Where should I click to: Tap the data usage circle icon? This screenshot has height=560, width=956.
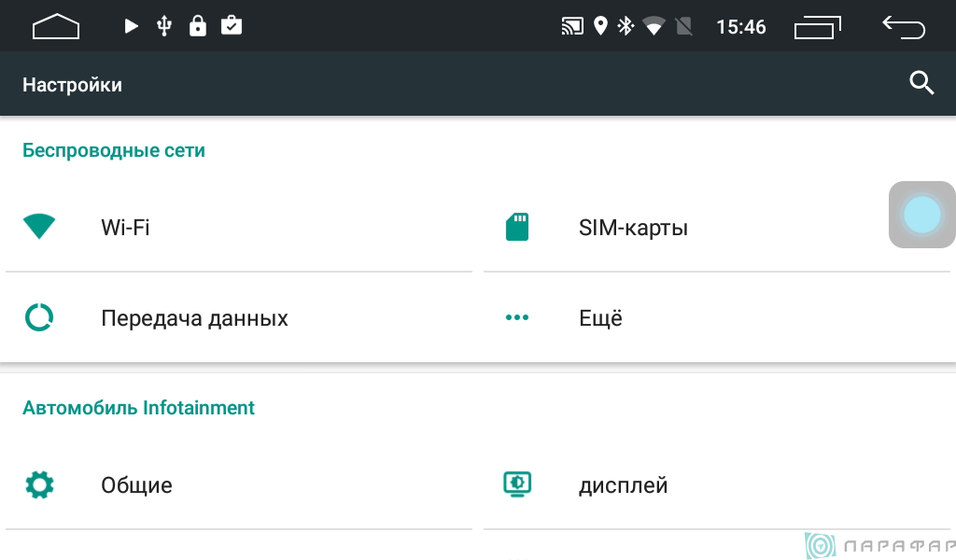pyautogui.click(x=39, y=317)
